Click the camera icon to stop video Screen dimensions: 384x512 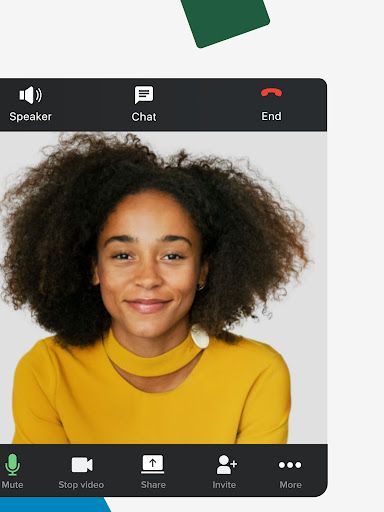(x=82, y=465)
